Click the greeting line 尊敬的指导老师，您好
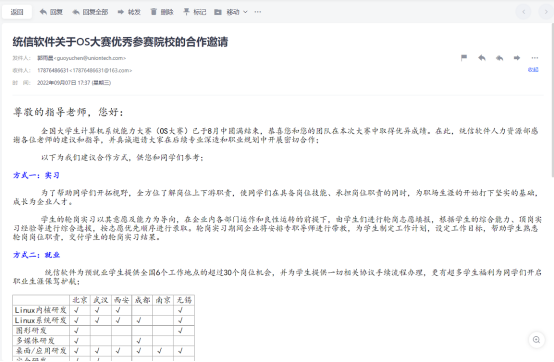Screen dimensions: 554x362 (68, 112)
